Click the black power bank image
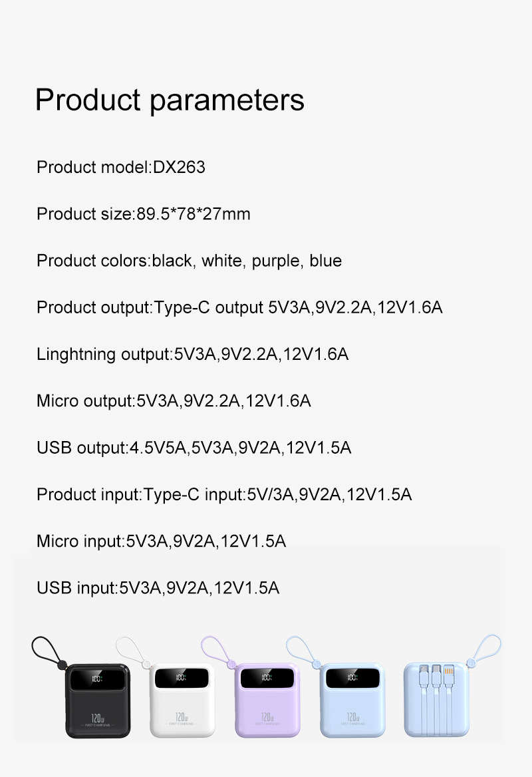Screen dimensions: 532x777 (96, 700)
